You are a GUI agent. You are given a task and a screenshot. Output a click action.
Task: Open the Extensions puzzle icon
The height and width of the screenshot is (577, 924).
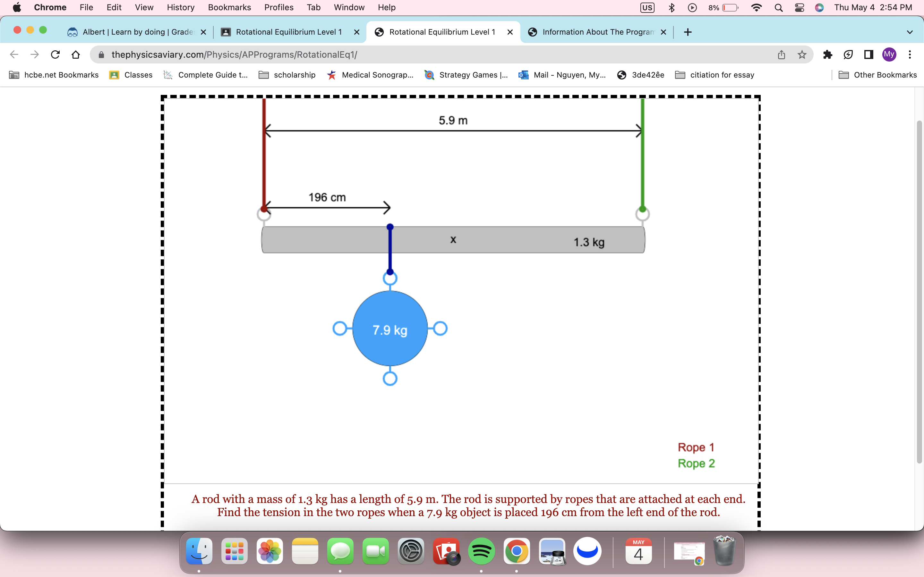pos(827,54)
